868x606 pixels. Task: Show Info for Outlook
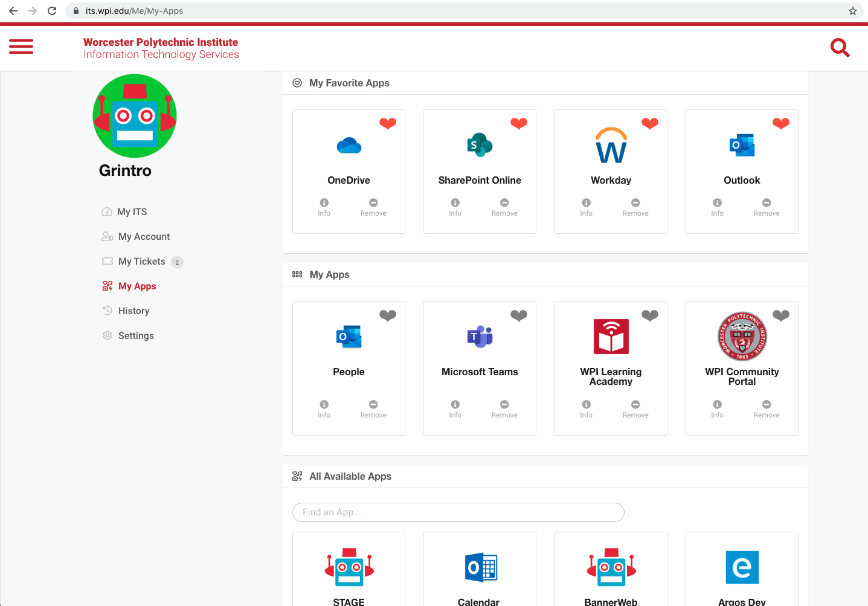(718, 207)
